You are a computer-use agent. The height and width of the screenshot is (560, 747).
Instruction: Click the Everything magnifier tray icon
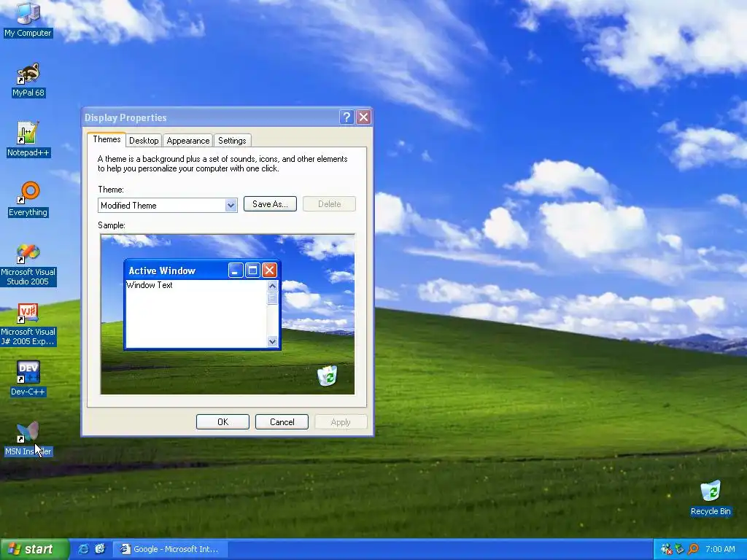tap(693, 549)
